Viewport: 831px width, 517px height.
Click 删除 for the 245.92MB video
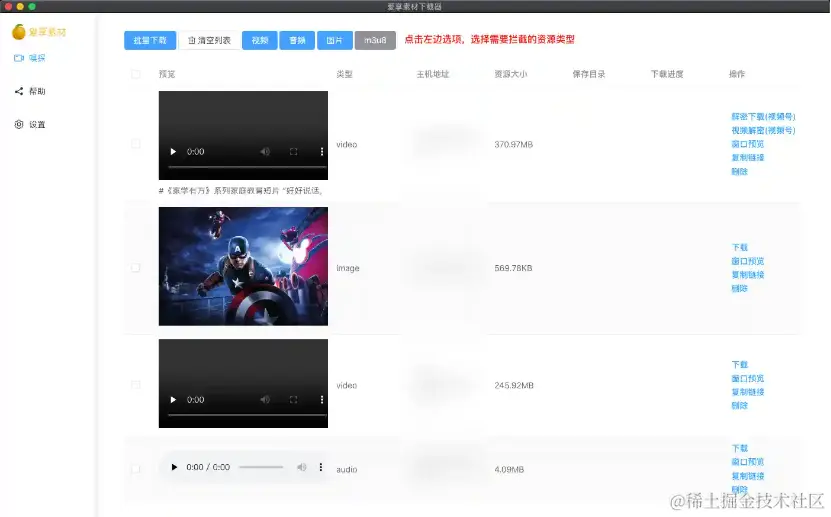point(739,406)
